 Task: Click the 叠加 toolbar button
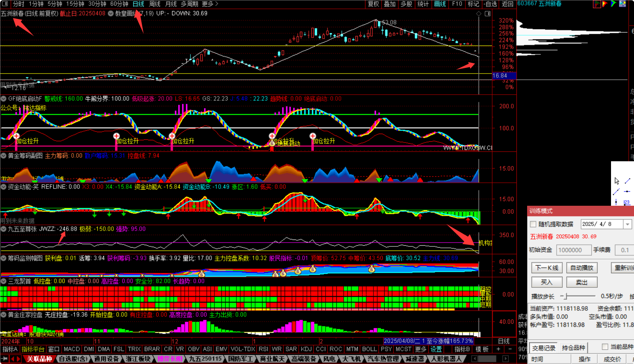[390, 4]
